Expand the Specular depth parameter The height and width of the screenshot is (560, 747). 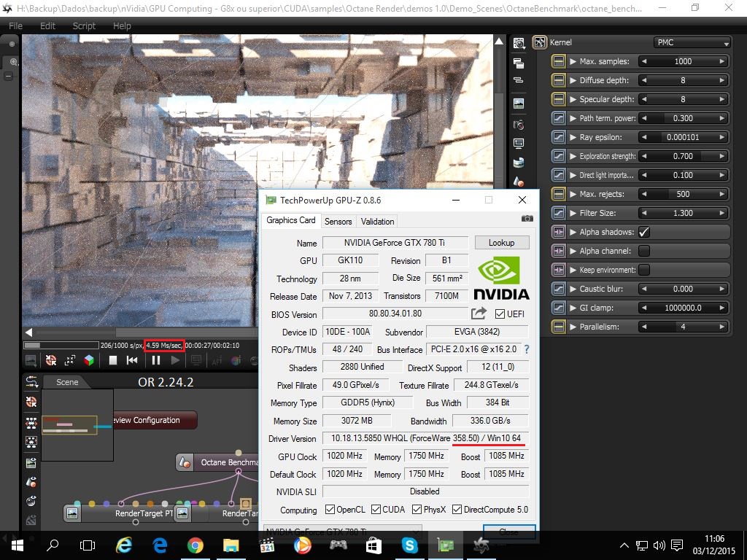coord(573,99)
